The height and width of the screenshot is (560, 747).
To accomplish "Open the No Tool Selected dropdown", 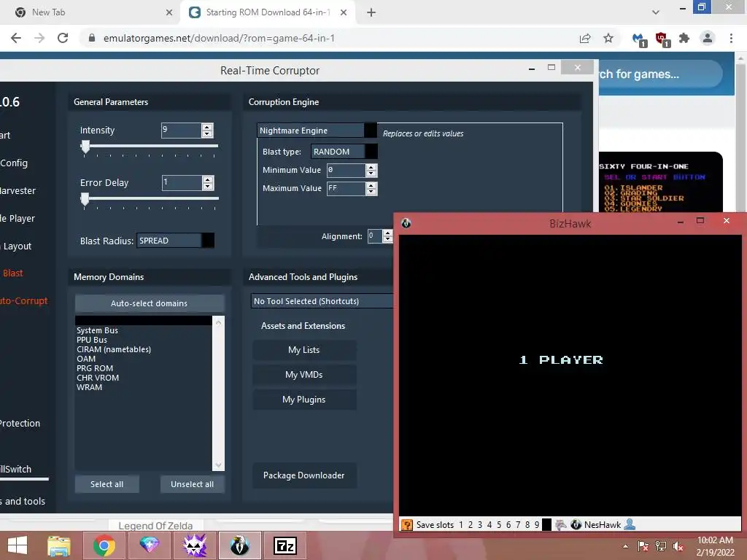I will [x=322, y=301].
